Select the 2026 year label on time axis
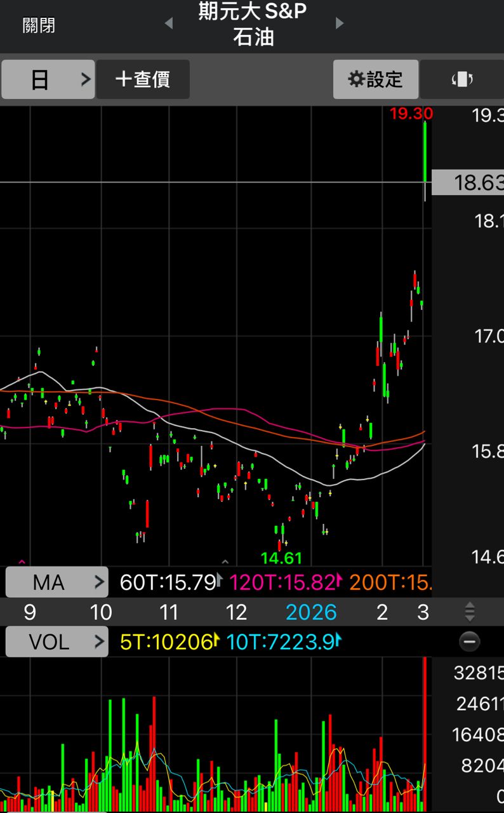Screen dimensions: 504x813 point(310,612)
